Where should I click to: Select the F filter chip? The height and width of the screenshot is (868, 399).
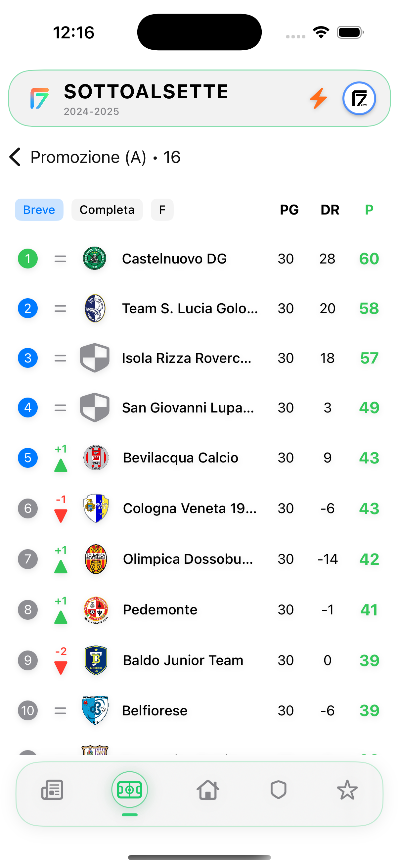click(x=162, y=210)
